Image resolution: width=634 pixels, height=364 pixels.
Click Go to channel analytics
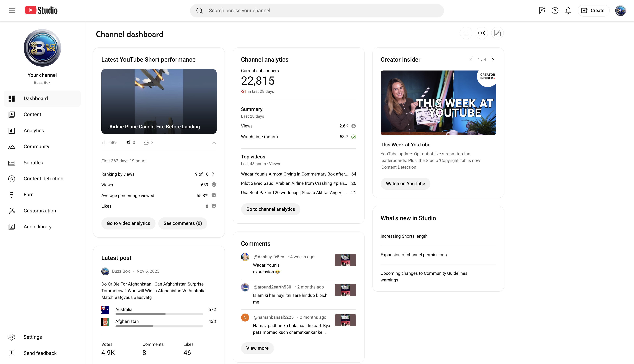click(271, 209)
